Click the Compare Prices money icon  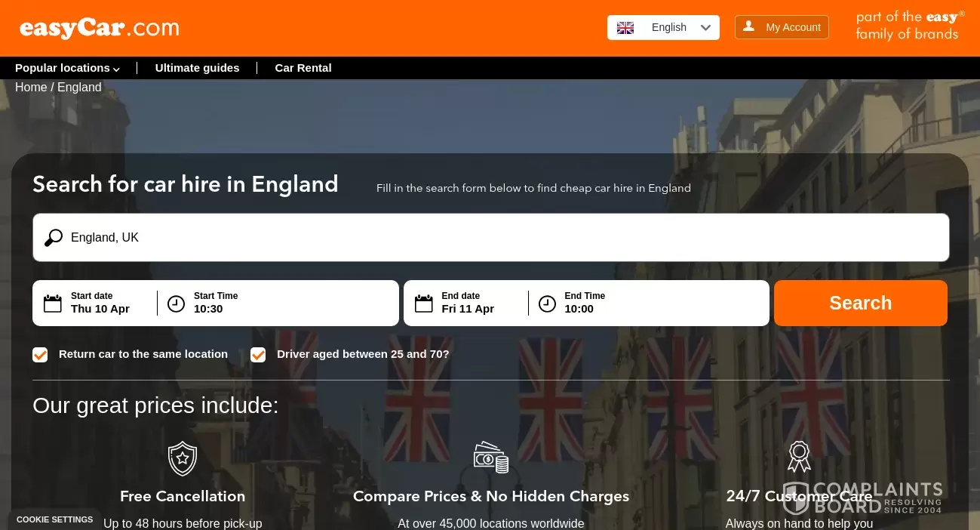tap(490, 458)
